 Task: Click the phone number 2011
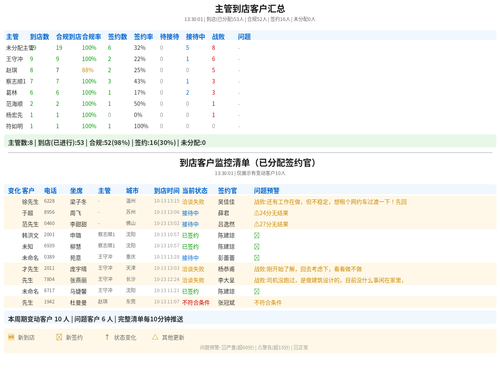[x=49, y=268]
